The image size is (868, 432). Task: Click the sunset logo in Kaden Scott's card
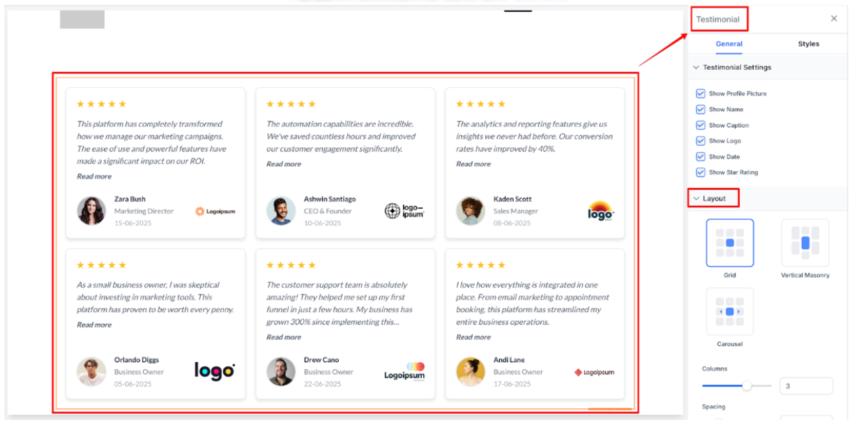pyautogui.click(x=600, y=211)
